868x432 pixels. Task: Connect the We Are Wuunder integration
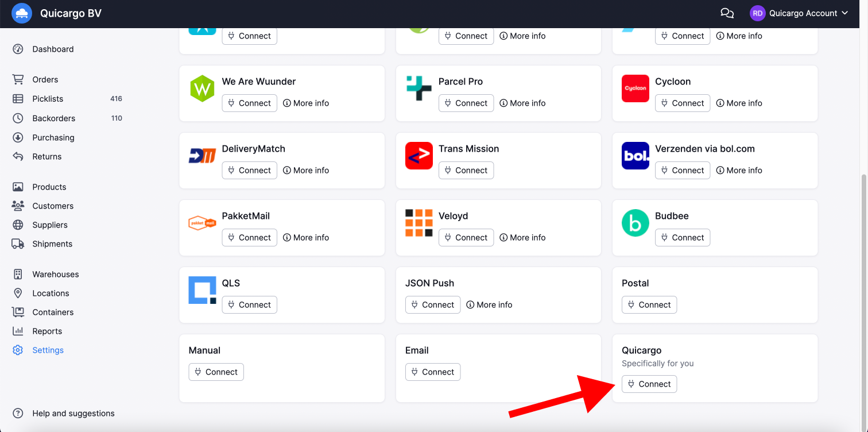coord(250,103)
